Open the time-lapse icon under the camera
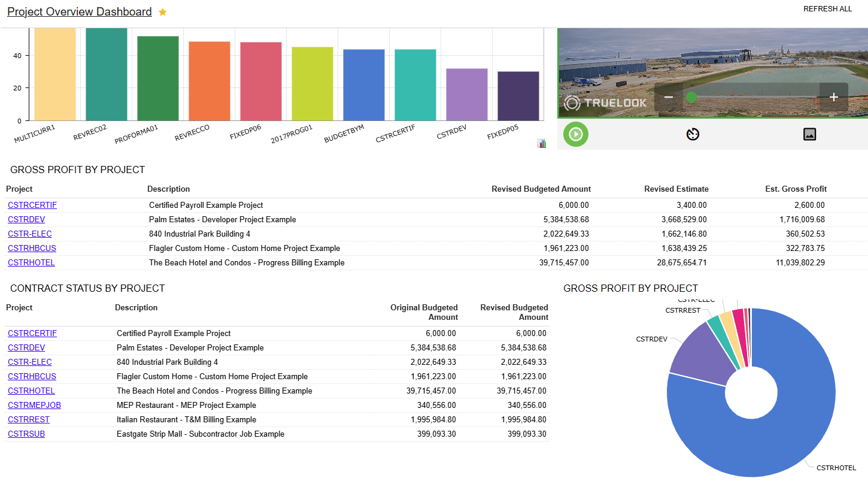 coord(693,134)
